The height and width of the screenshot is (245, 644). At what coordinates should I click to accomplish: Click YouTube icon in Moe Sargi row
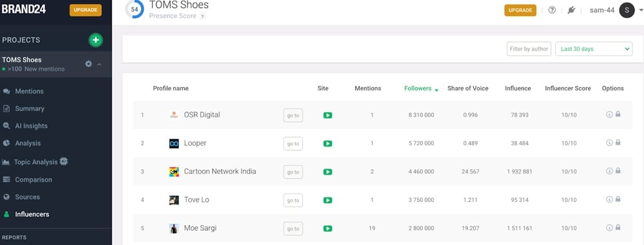coord(327,228)
